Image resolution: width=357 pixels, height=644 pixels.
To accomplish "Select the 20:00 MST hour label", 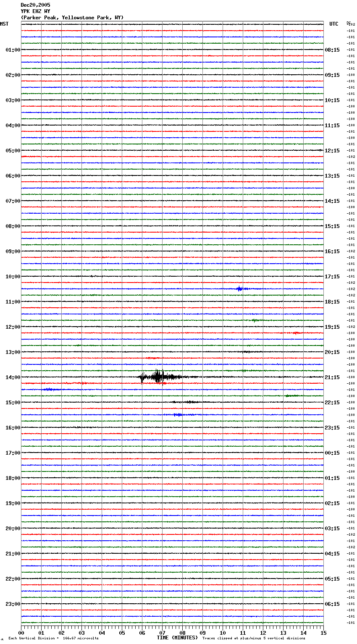I will [13, 529].
